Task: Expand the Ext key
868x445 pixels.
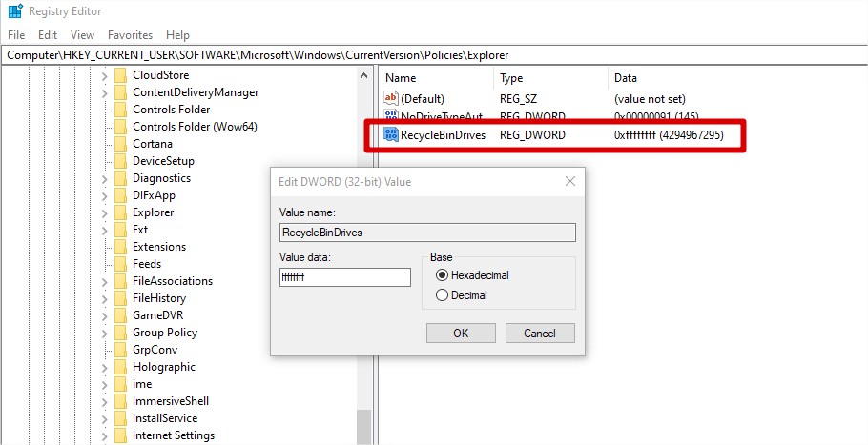Action: tap(104, 230)
